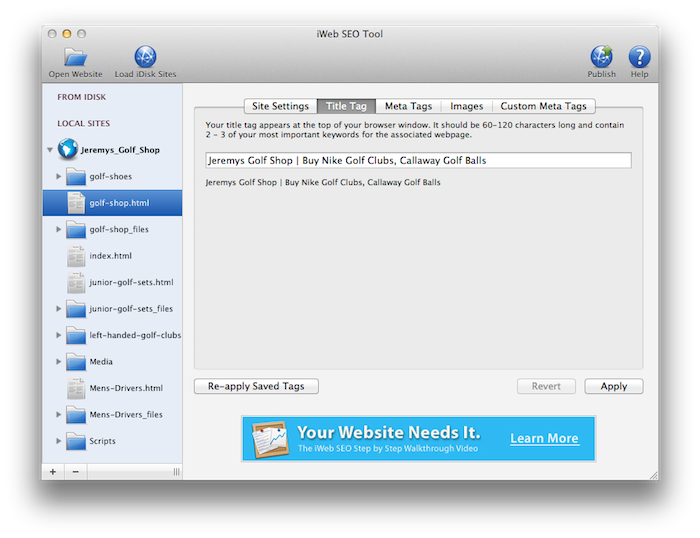Click the golf-shop.html file icon
This screenshot has width=700, height=538.
(x=76, y=203)
